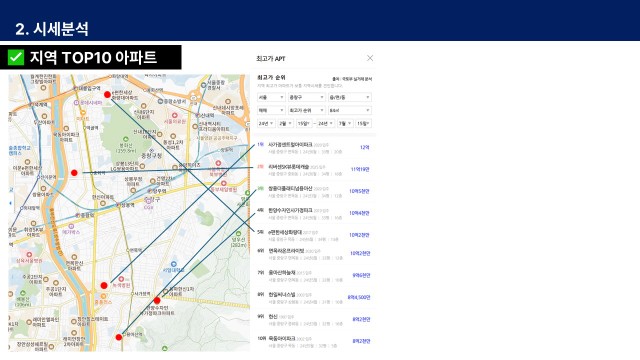This screenshot has height=360, width=640.
Task: Click the 두산아파트 apartment marker
Action: coord(44,116)
